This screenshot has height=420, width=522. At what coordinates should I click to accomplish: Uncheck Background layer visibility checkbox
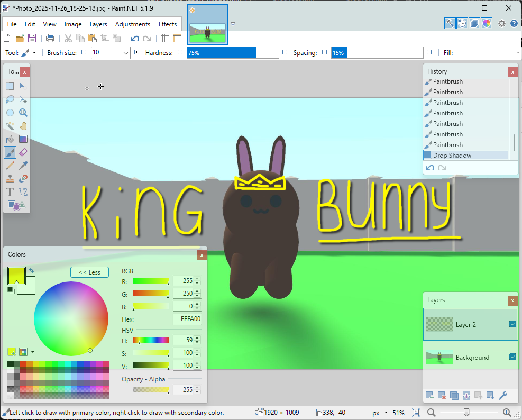pos(512,357)
